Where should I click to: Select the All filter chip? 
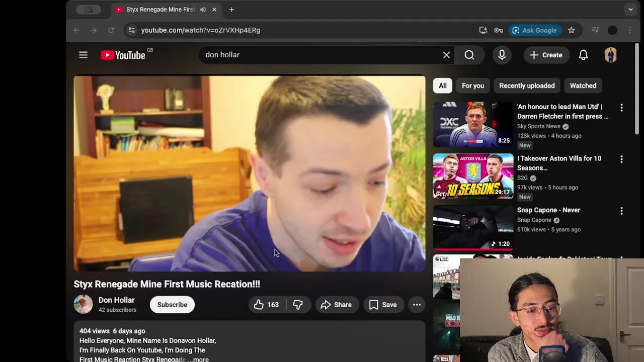[x=442, y=85]
